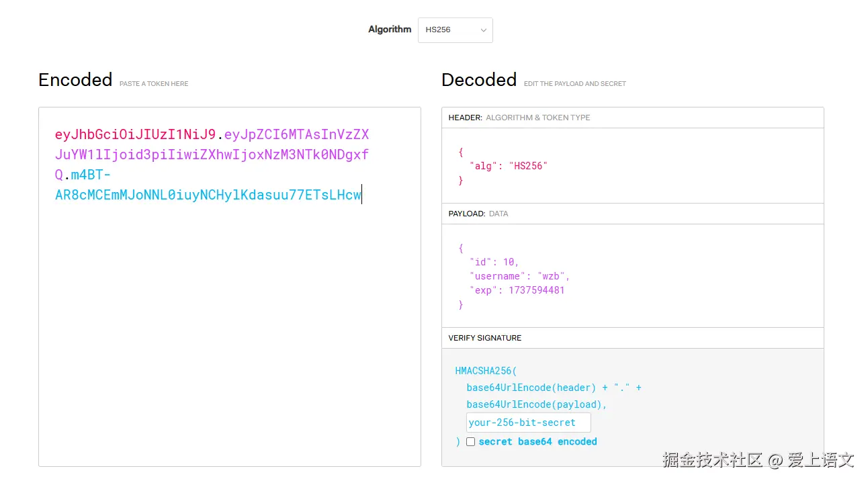Enable the secret base64 encoded checkbox
The image size is (868, 483).
(x=470, y=441)
